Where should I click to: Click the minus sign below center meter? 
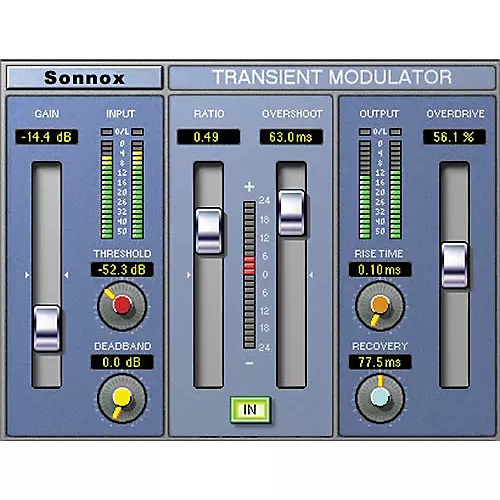[249, 363]
